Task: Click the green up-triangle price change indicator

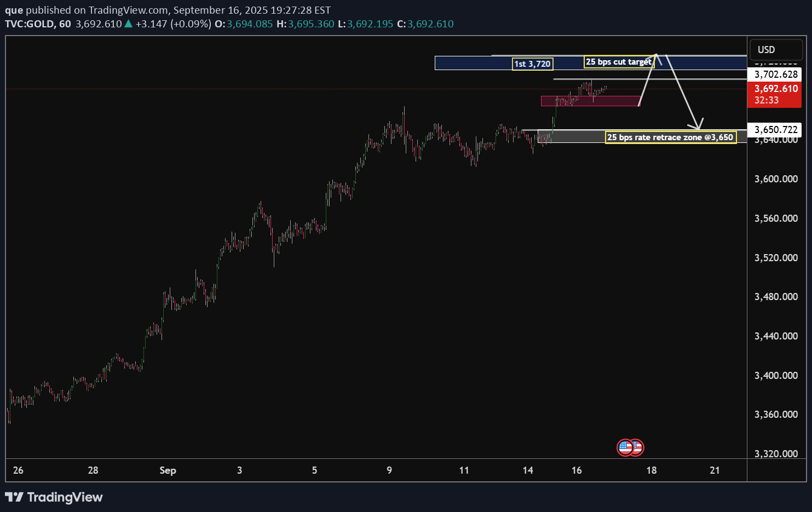Action: (128, 24)
